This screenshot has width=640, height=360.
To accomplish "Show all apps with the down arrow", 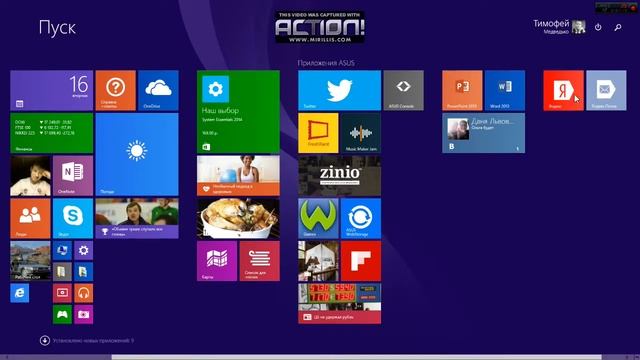I will pyautogui.click(x=45, y=340).
